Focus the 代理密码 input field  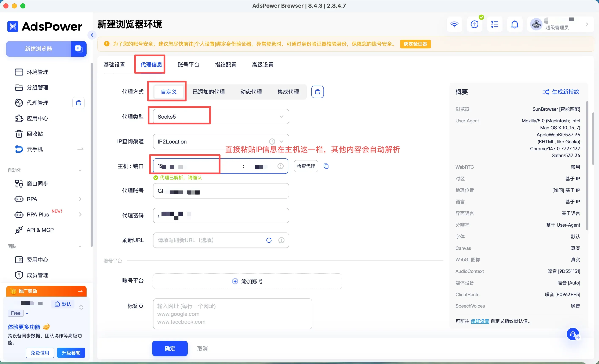click(221, 215)
